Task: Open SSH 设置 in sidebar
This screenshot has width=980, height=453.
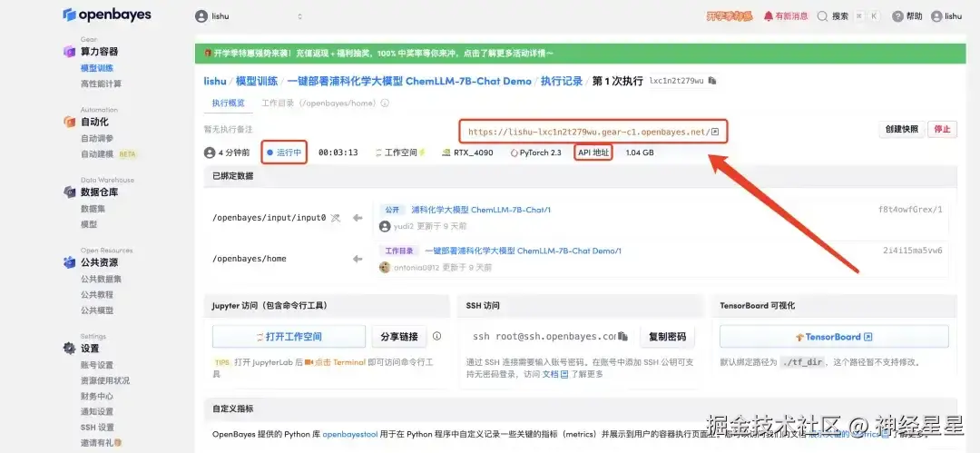Action: click(x=97, y=428)
